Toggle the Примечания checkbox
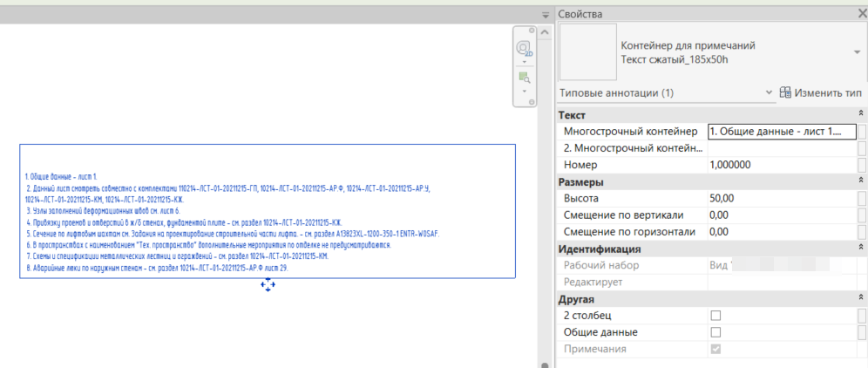This screenshot has width=868, height=368. click(716, 350)
